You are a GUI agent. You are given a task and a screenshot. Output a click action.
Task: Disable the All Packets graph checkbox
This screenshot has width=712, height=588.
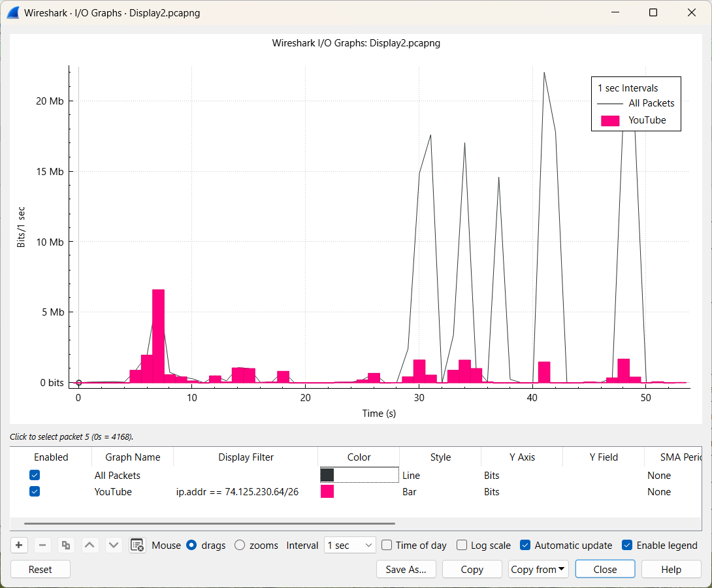tap(35, 475)
